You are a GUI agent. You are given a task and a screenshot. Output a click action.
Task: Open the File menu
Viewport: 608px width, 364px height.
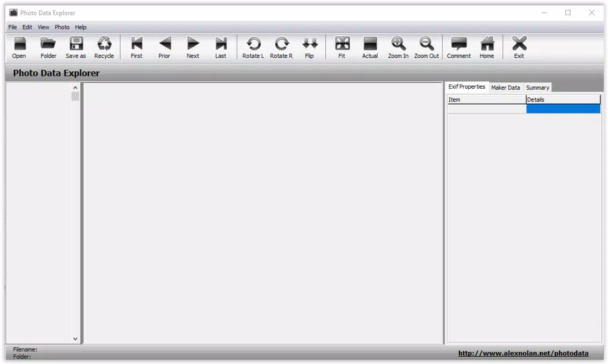(13, 27)
